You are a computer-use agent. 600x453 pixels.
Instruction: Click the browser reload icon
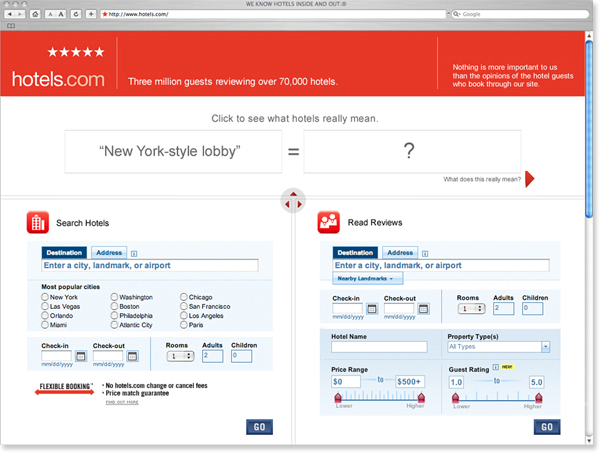[76, 14]
